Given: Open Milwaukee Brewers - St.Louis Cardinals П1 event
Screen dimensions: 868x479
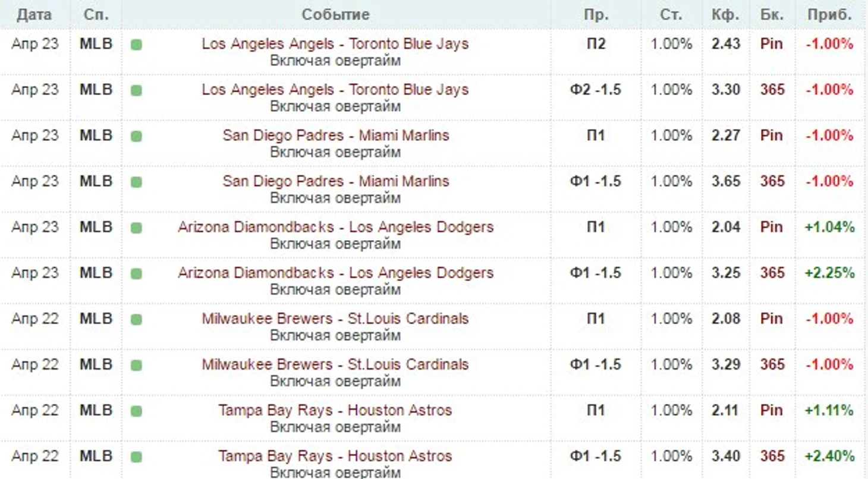Looking at the screenshot, I should [x=335, y=318].
